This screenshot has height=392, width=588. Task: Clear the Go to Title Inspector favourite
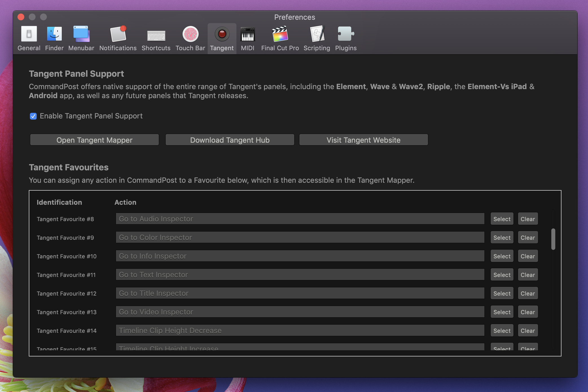tap(528, 293)
